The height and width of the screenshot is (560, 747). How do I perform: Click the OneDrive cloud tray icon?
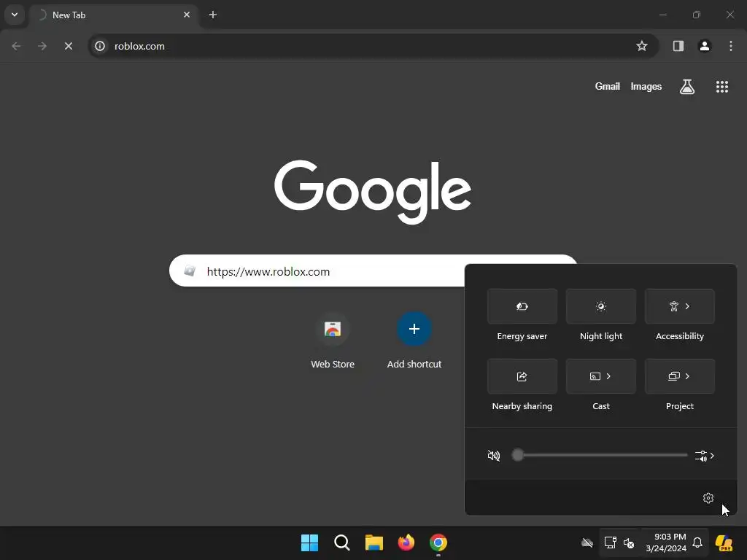[587, 542]
